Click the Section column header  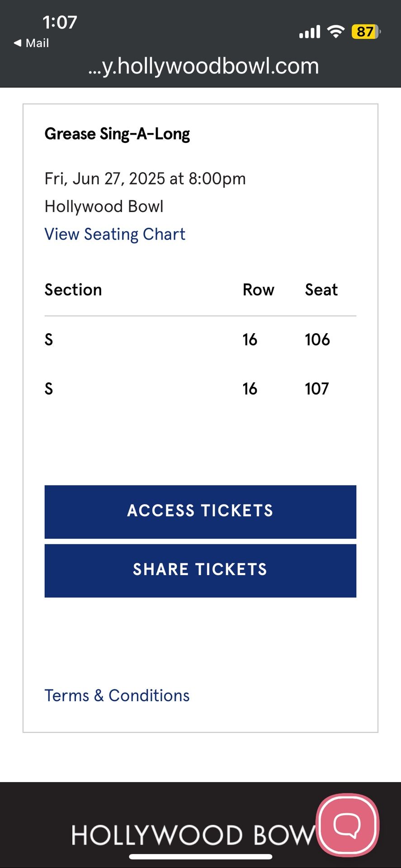(73, 290)
